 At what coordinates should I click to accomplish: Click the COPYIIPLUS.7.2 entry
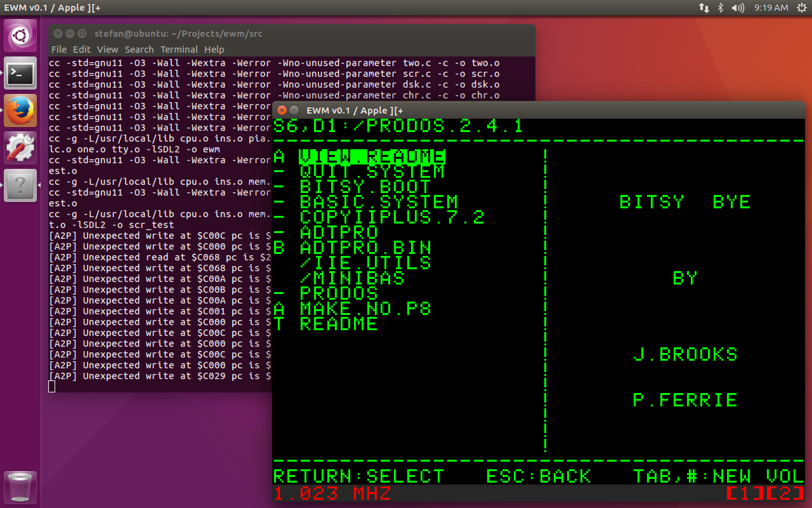pos(392,217)
